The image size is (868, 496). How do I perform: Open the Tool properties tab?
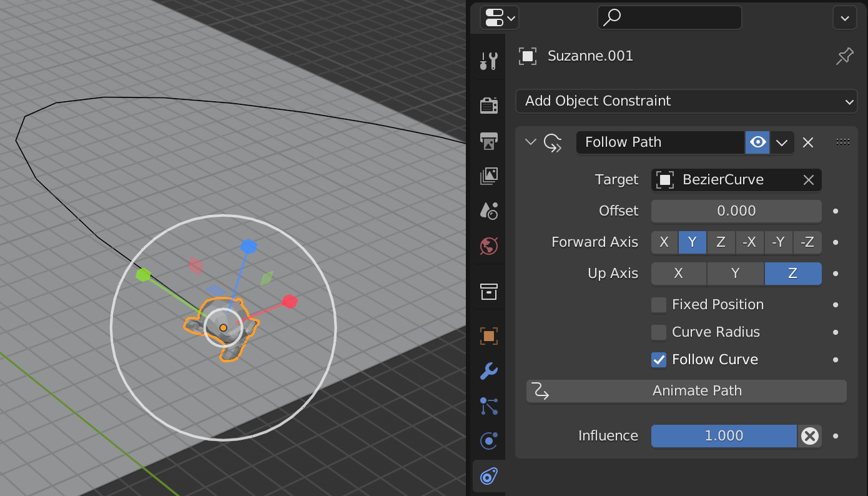click(x=488, y=61)
